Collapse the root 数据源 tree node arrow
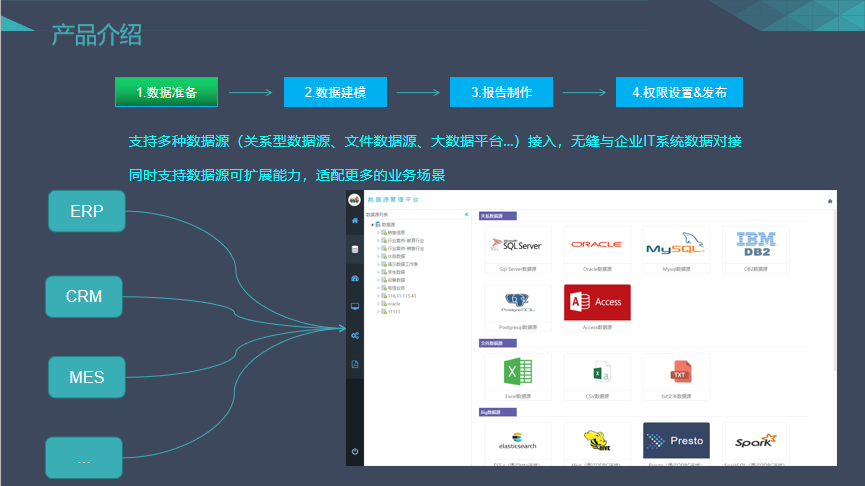The image size is (865, 486). click(372, 225)
